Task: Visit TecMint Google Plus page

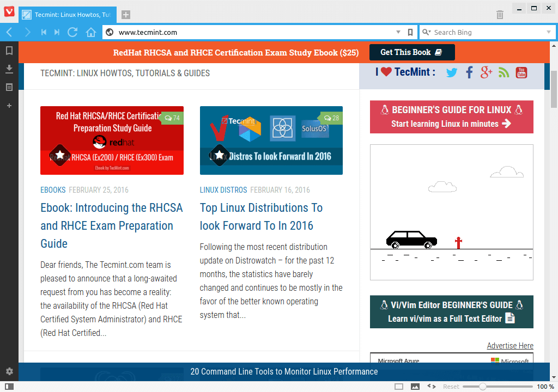Action: click(x=487, y=72)
